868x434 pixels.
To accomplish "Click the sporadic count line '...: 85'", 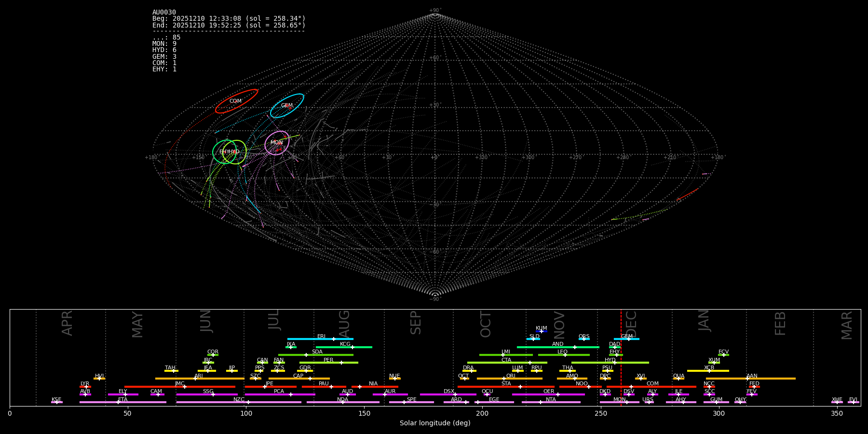I will tap(166, 38).
